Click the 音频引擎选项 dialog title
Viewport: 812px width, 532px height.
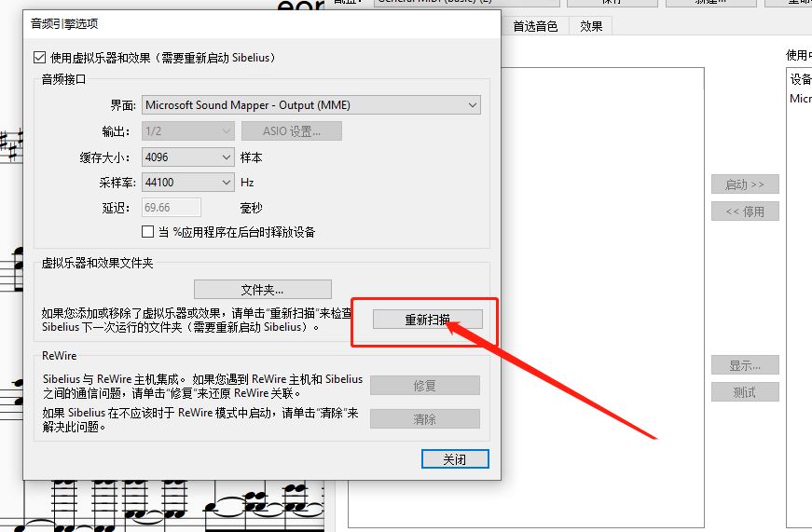tap(64, 24)
